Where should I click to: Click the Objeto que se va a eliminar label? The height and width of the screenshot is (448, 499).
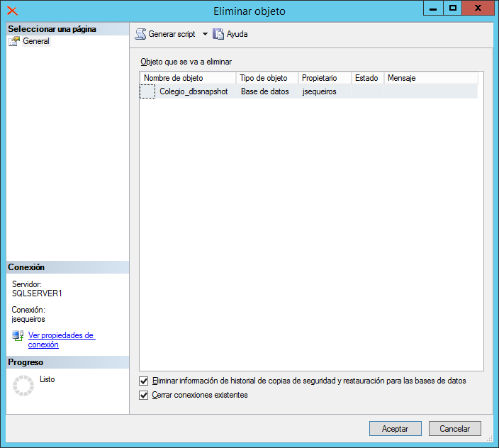pyautogui.click(x=186, y=62)
